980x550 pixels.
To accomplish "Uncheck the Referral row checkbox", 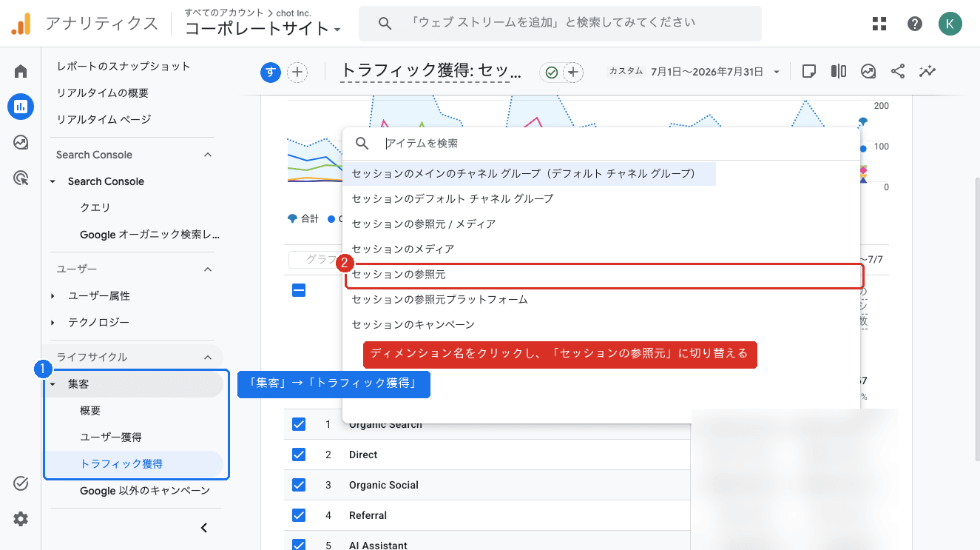I will [299, 515].
